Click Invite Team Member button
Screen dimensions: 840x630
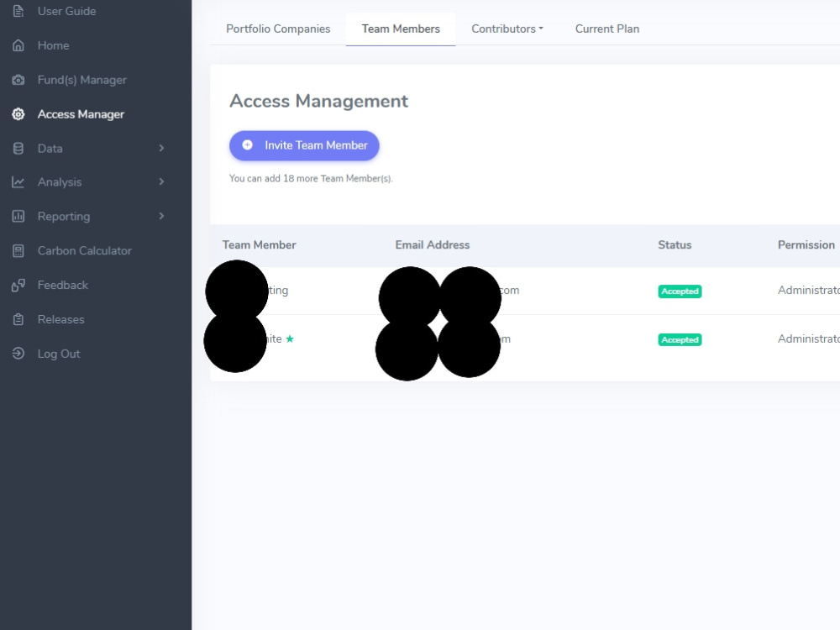click(304, 145)
